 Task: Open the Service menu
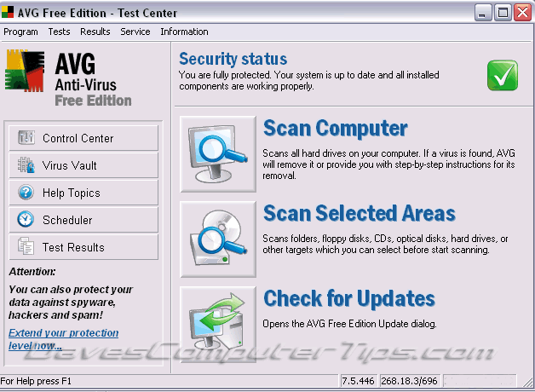135,32
